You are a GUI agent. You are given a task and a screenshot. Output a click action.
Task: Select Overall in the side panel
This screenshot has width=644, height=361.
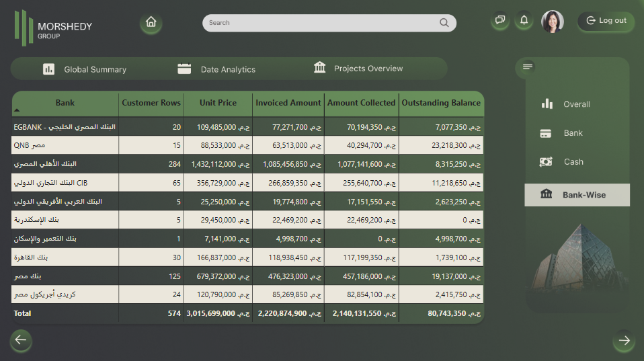(x=565, y=104)
